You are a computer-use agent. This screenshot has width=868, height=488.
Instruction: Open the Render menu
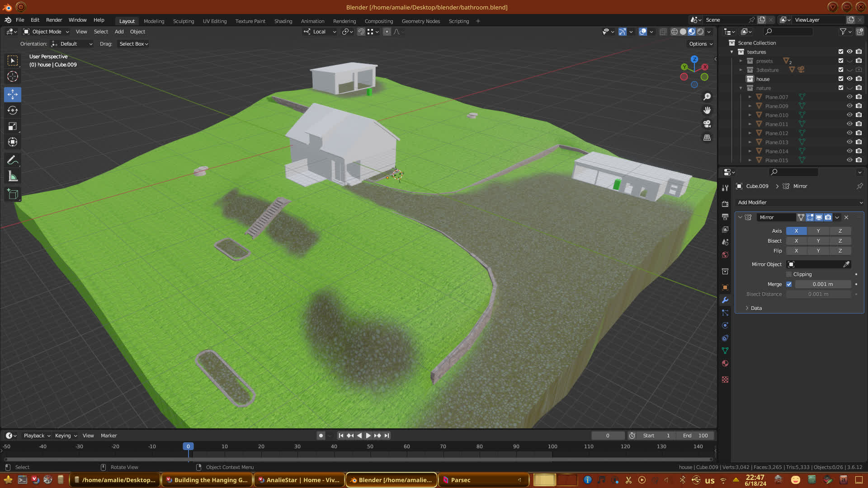point(54,20)
